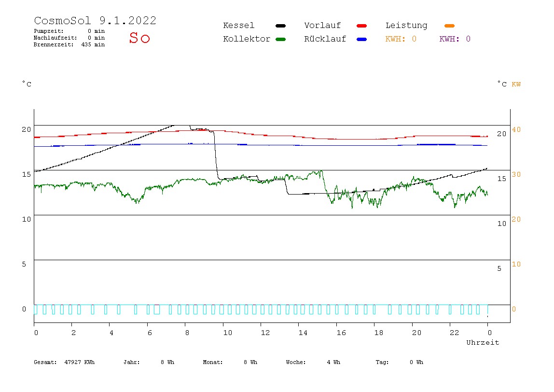Click the "22" hour label on time axis
554x392 pixels.
[455, 333]
